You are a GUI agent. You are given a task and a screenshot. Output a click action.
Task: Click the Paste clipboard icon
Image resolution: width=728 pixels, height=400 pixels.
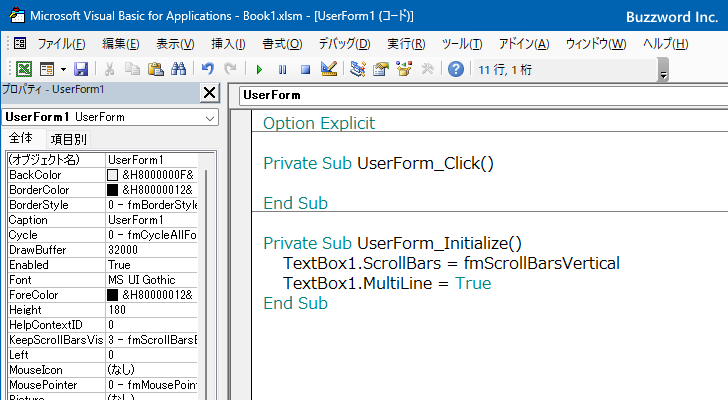(x=156, y=69)
